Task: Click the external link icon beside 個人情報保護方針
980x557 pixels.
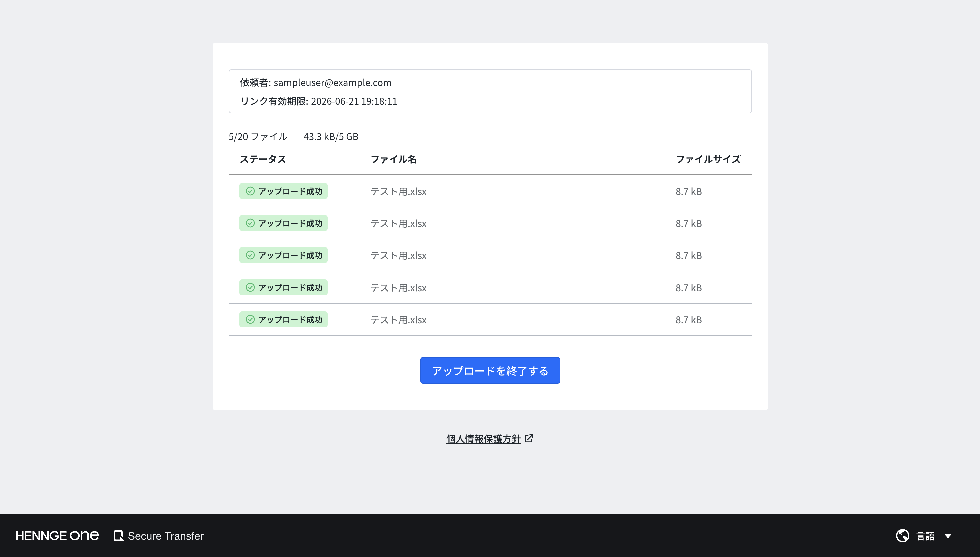Action: click(529, 438)
